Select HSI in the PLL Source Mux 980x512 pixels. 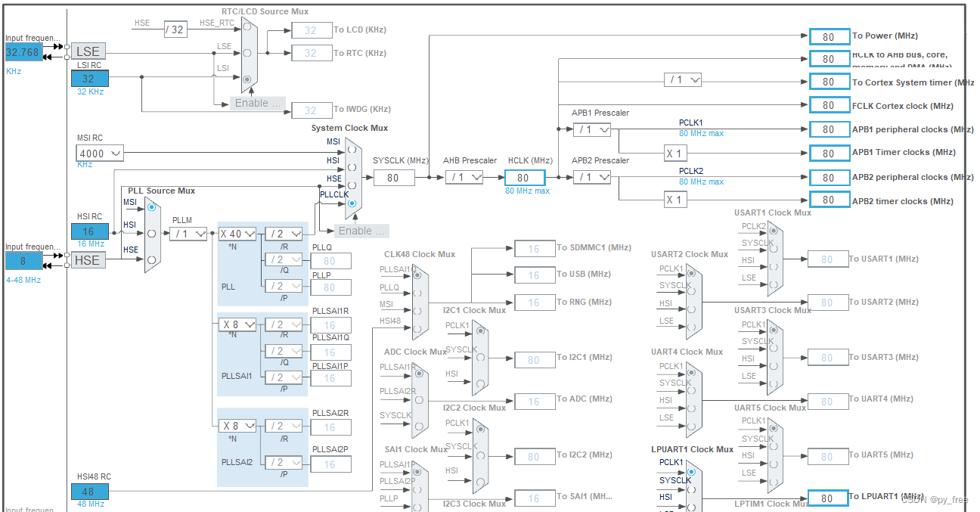click(152, 232)
